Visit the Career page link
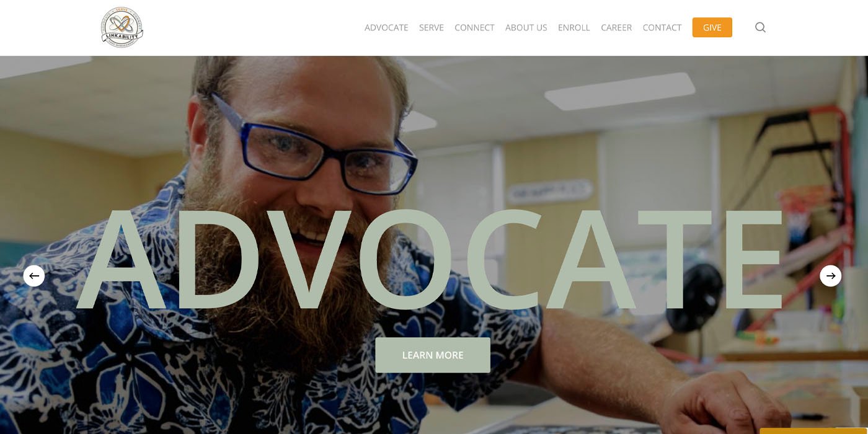Screen dimensions: 868x434 (x=616, y=27)
